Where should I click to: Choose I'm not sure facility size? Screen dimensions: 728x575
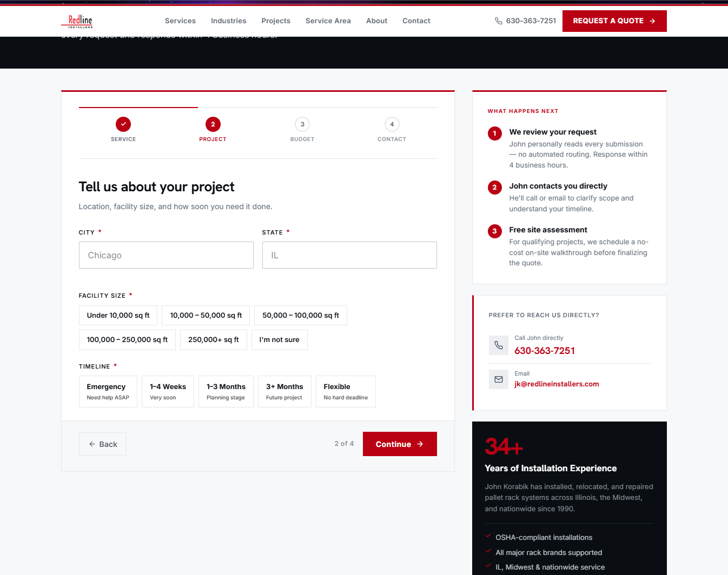(280, 340)
